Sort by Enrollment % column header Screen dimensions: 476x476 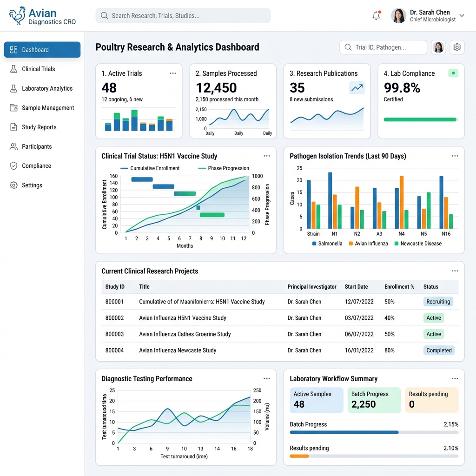click(x=399, y=286)
